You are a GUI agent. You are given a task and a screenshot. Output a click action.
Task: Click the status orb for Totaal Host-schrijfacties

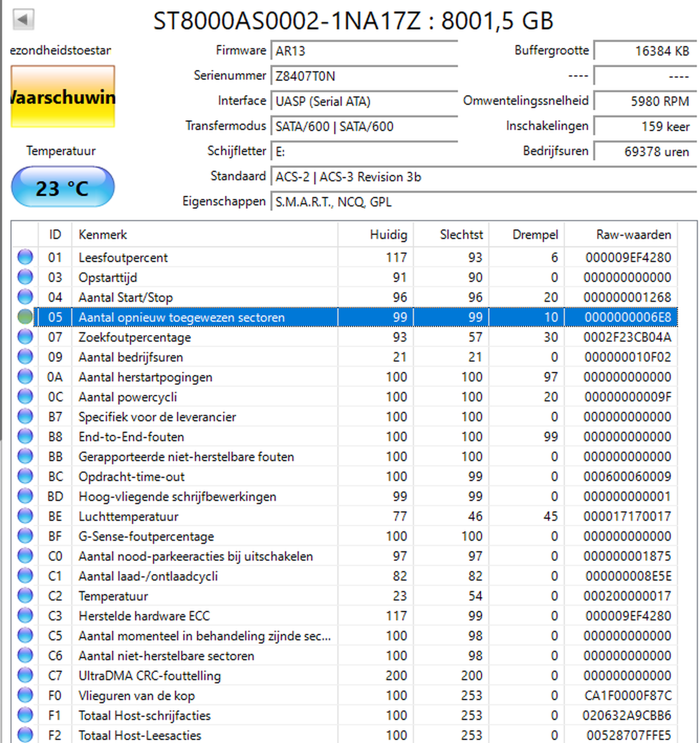click(25, 715)
